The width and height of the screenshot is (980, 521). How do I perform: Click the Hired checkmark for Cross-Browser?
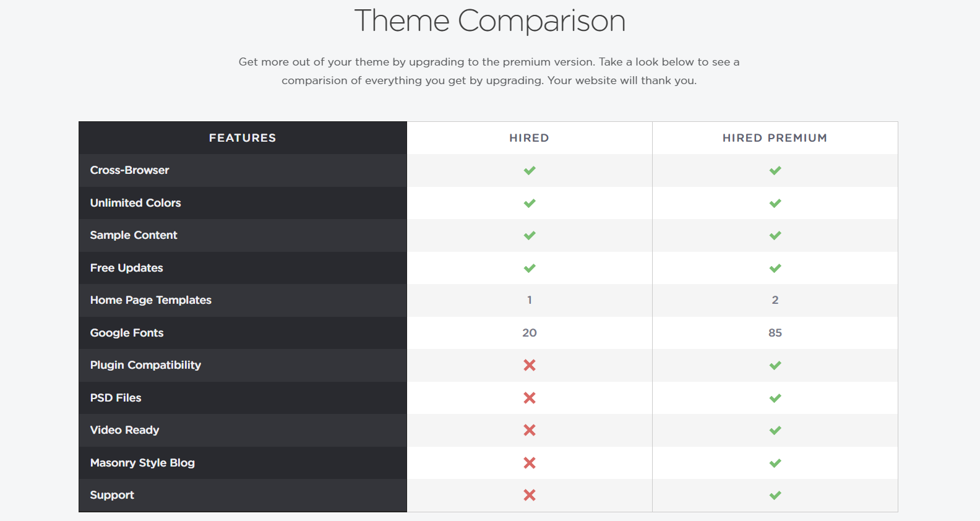[529, 170]
